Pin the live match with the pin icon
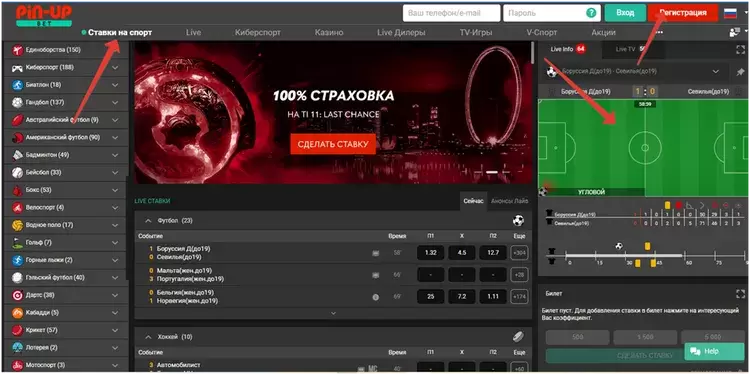The width and height of the screenshot is (750, 375). [x=740, y=72]
